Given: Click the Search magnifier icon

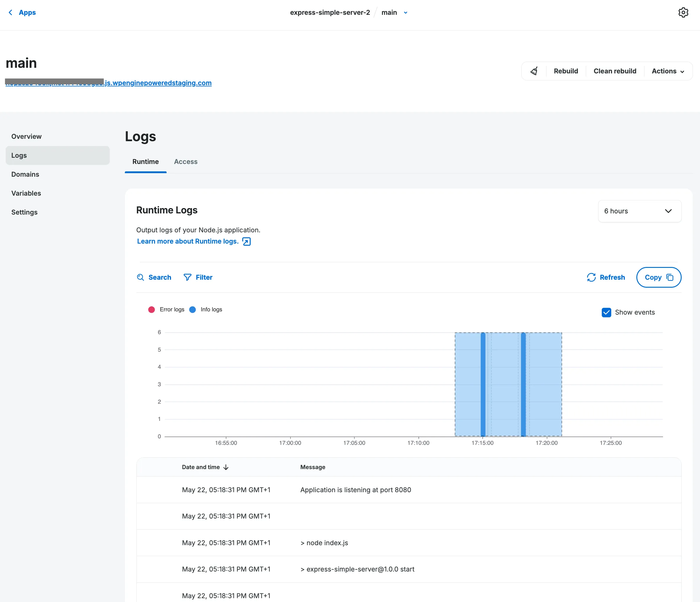Looking at the screenshot, I should [140, 277].
